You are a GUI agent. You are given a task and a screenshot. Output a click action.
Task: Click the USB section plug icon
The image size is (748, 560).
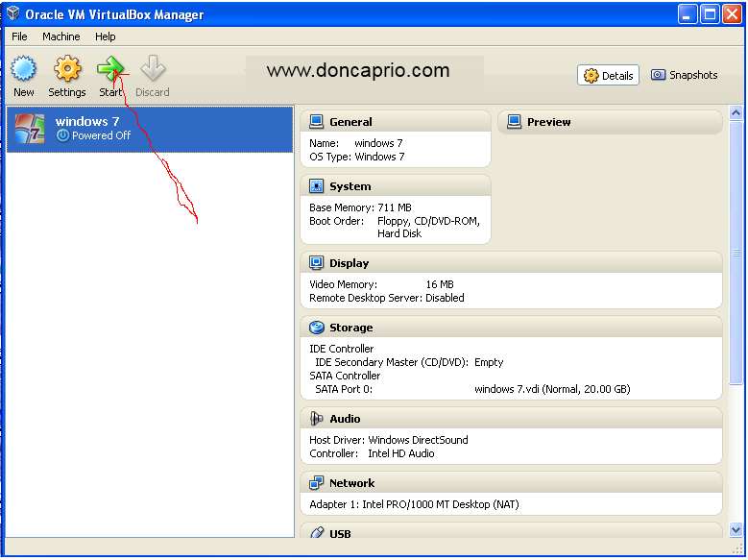317,533
